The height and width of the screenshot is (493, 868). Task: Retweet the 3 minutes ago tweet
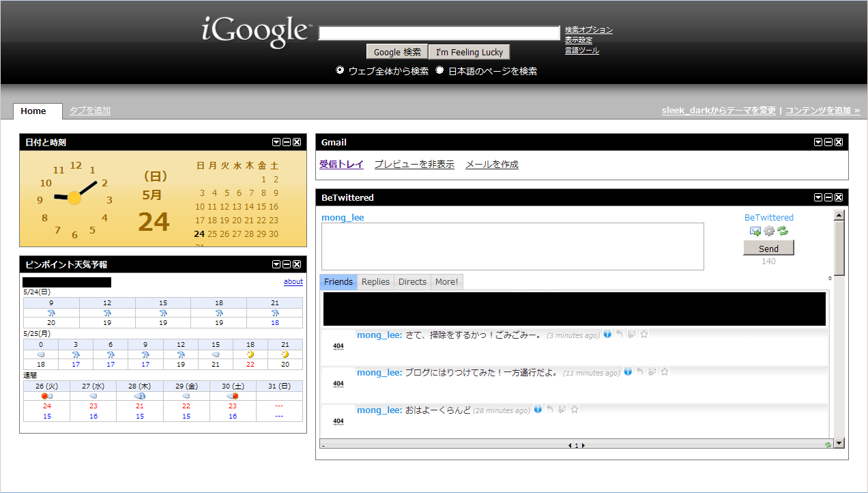(631, 334)
